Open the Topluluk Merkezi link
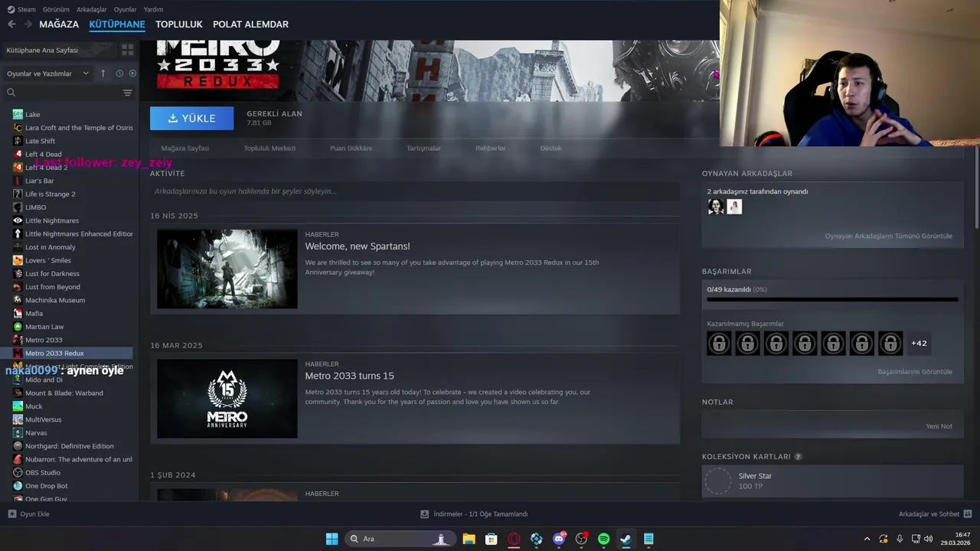Screen dimensions: 980x551 click(x=269, y=148)
